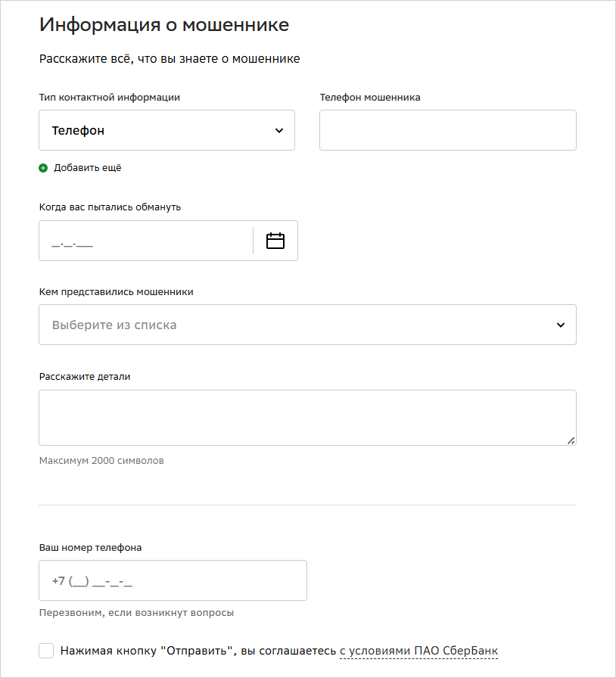
Task: Focus the Телефон мошенника input field
Action: (x=448, y=130)
